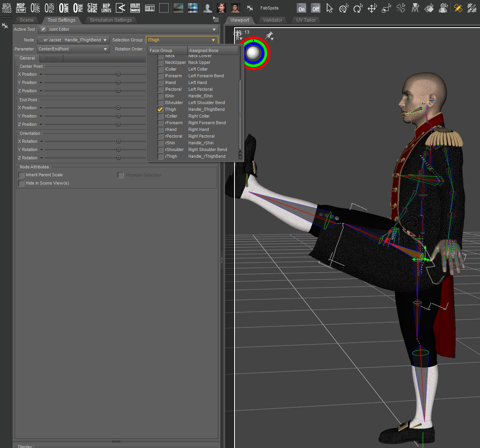The width and height of the screenshot is (480, 448).
Task: Open the MDP Setup tool
Action: tap(21, 8)
